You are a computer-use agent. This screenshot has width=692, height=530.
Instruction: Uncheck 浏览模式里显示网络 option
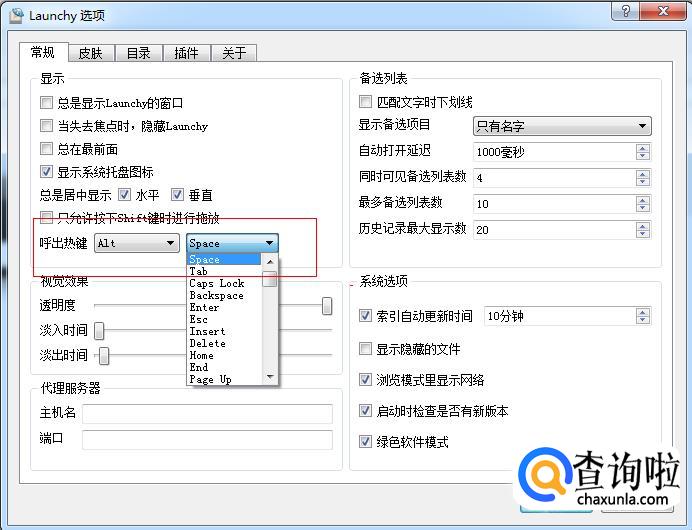366,380
